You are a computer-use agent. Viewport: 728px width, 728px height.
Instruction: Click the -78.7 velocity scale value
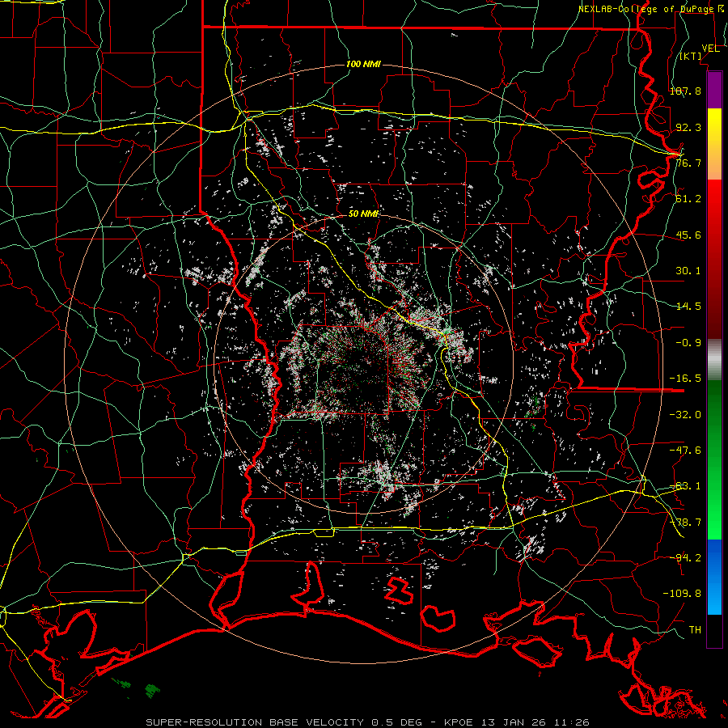685,523
